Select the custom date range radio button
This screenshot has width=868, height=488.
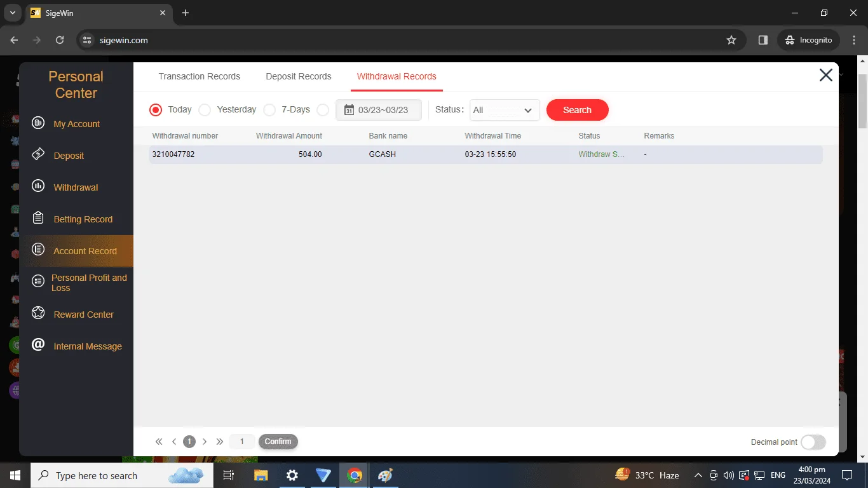click(x=323, y=110)
